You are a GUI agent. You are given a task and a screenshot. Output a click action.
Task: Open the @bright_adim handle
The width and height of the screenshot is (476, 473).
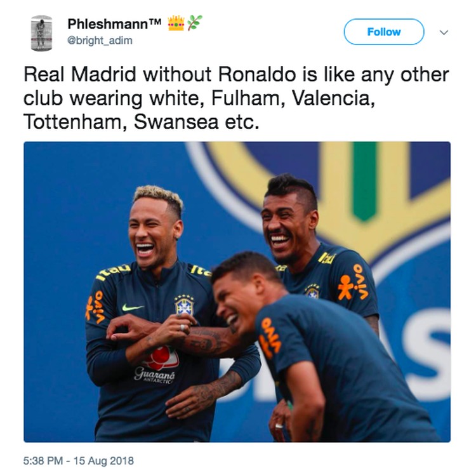pyautogui.click(x=100, y=41)
